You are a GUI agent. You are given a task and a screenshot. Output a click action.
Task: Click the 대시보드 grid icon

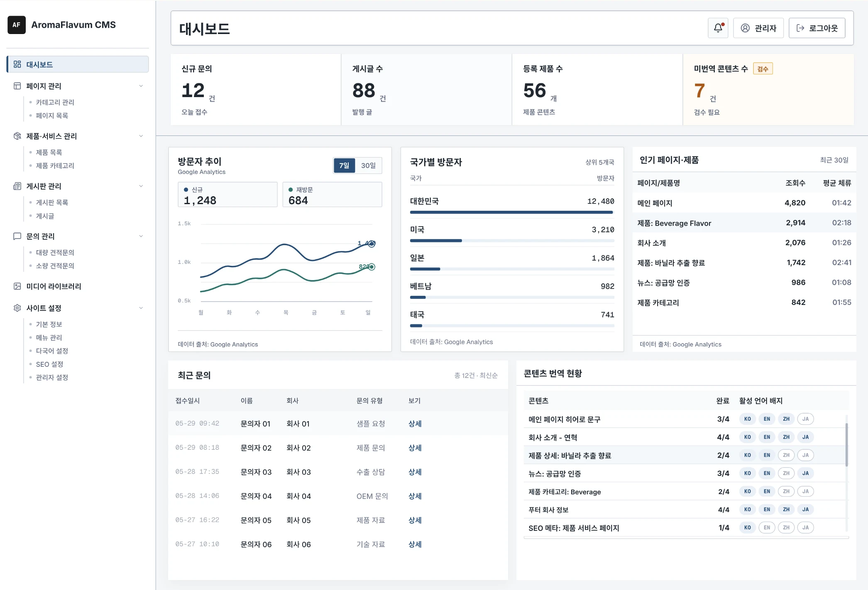click(17, 64)
